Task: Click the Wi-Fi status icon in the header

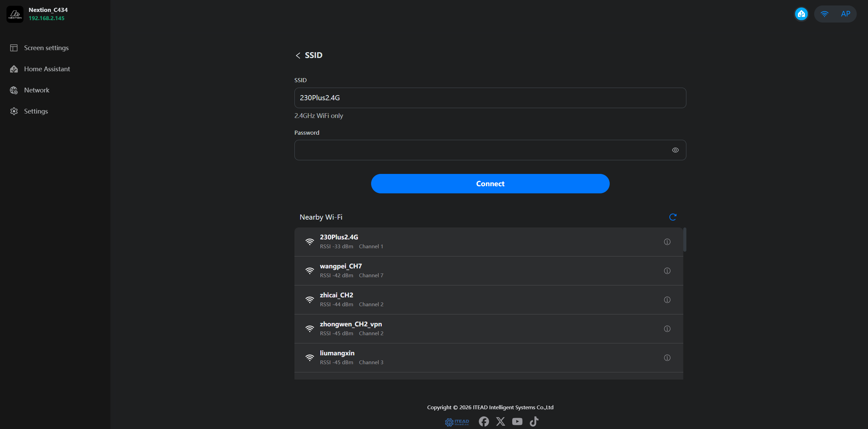Action: (824, 14)
